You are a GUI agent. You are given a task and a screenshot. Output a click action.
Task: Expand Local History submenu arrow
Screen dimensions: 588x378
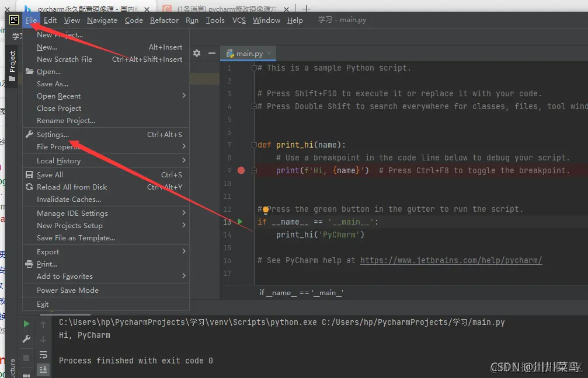(x=184, y=160)
